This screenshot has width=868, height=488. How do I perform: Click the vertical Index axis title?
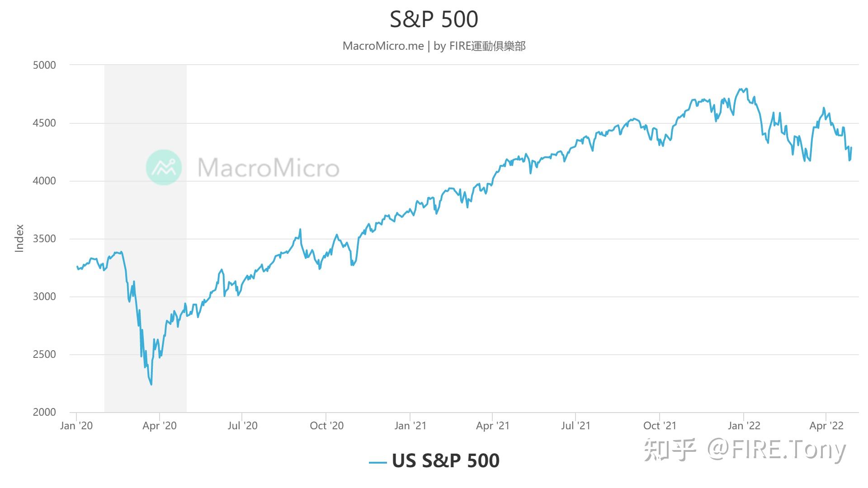pos(19,238)
